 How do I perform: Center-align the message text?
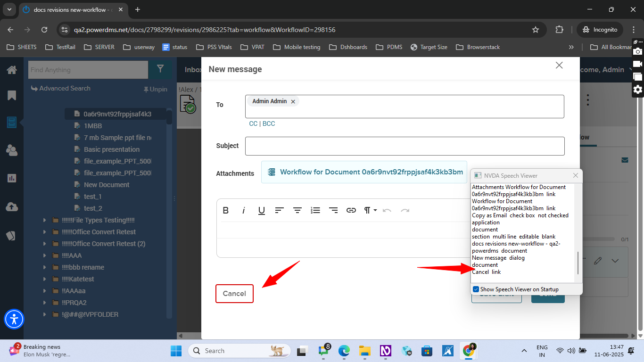point(297,210)
